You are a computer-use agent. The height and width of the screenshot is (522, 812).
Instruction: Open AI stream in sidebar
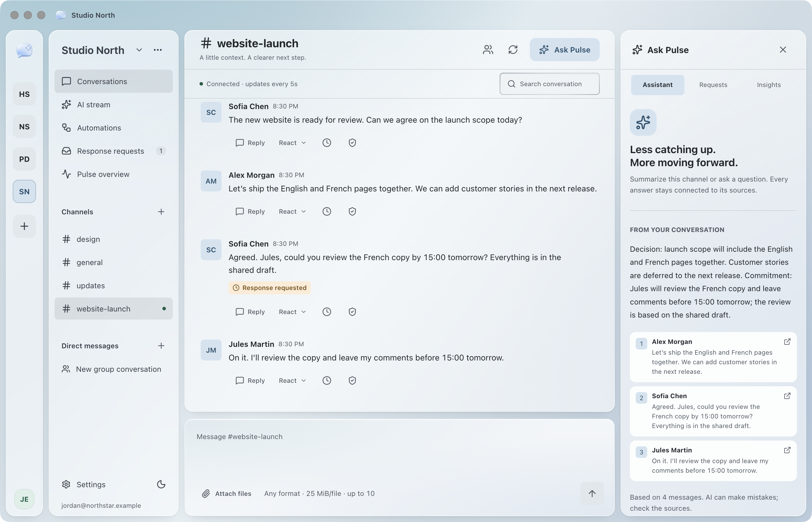113,104
